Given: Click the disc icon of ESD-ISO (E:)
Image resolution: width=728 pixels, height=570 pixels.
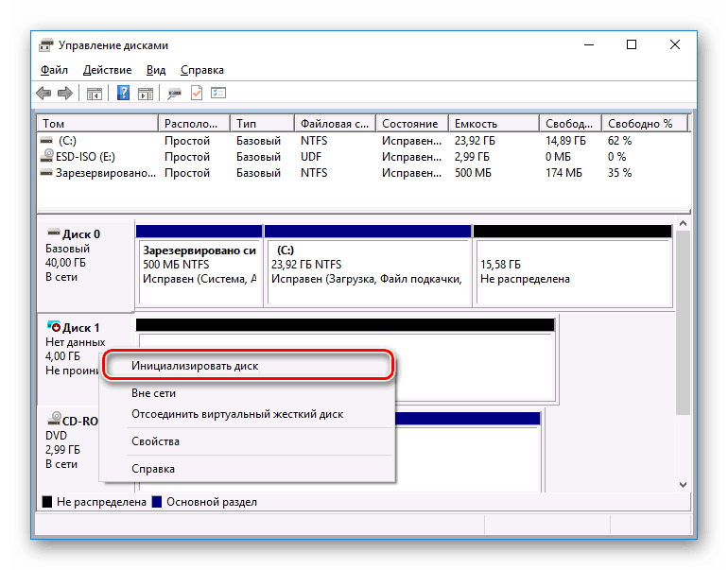Looking at the screenshot, I should point(47,156).
